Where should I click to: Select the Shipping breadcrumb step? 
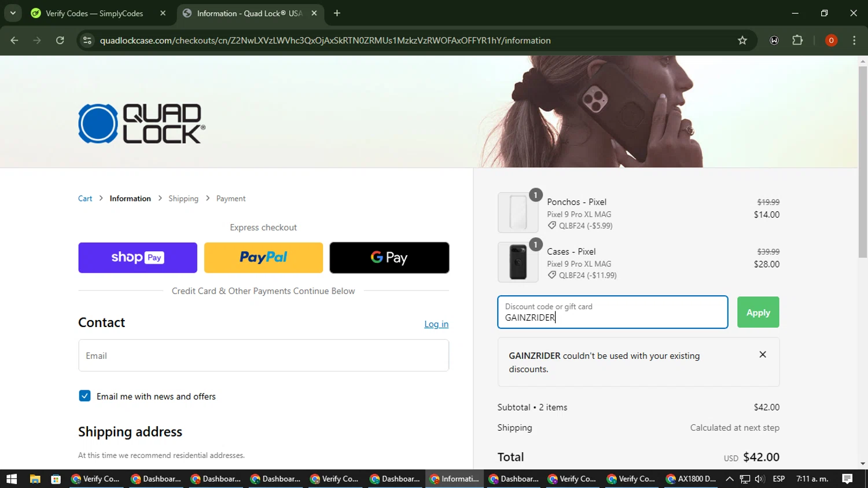coord(183,199)
